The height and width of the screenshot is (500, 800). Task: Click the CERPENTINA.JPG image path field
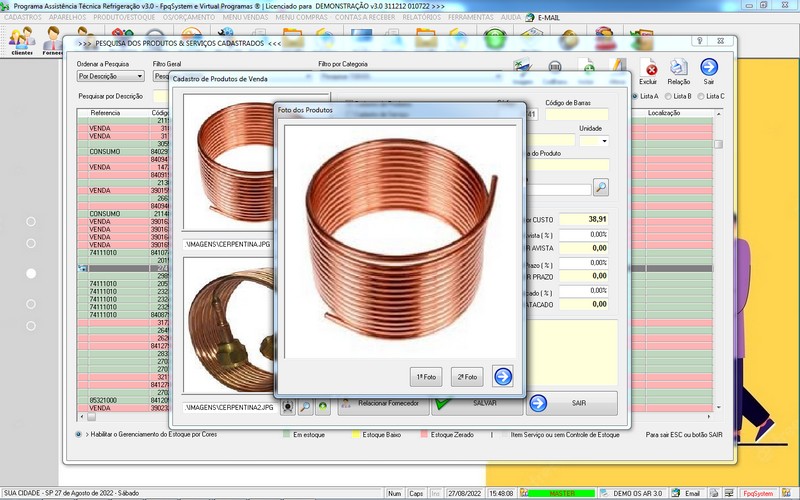pyautogui.click(x=228, y=244)
